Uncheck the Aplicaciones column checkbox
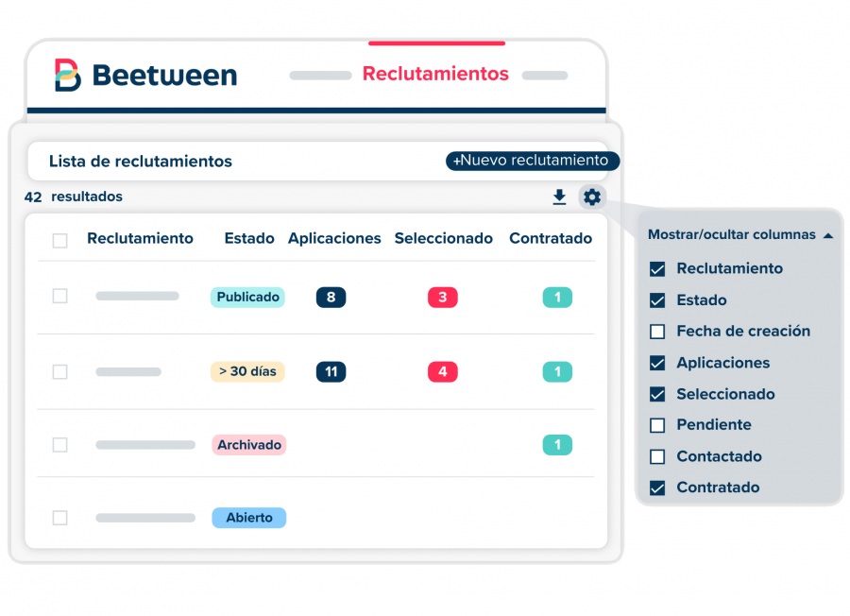The height and width of the screenshot is (616, 850). coord(657,363)
